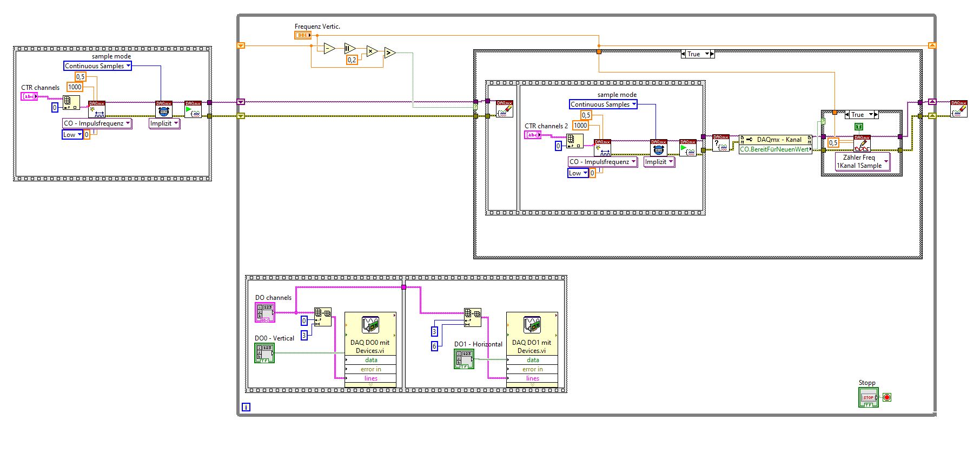Open the DAQ DO1 mit Devices.vi node
The image size is (980, 452).
click(x=532, y=333)
